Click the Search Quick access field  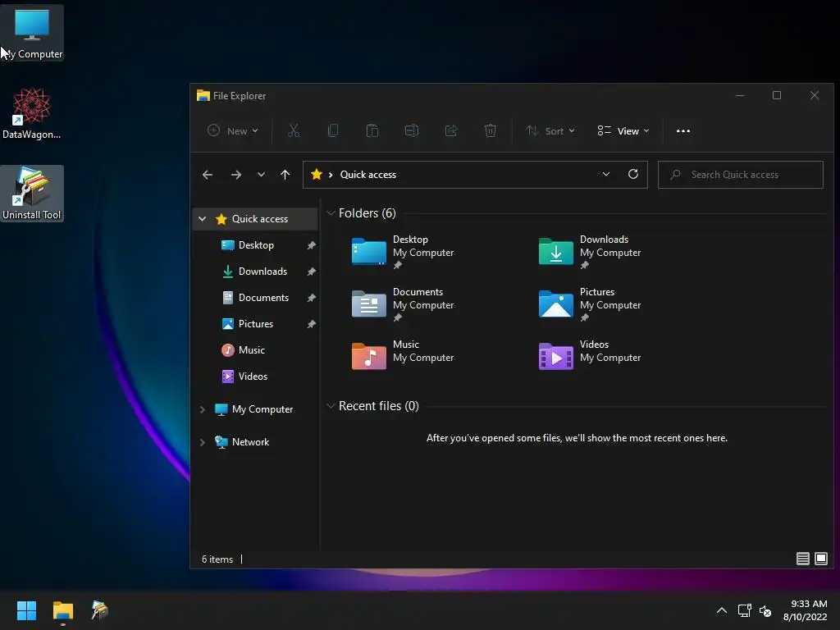tap(741, 175)
